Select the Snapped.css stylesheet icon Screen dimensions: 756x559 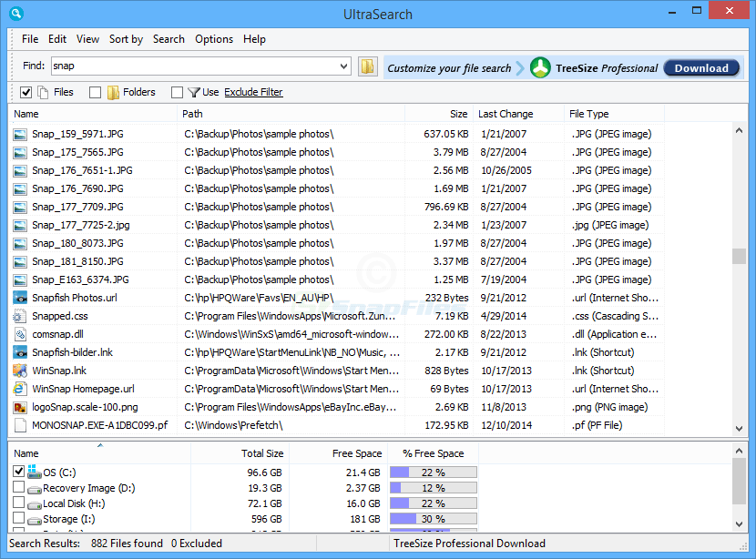[20, 316]
